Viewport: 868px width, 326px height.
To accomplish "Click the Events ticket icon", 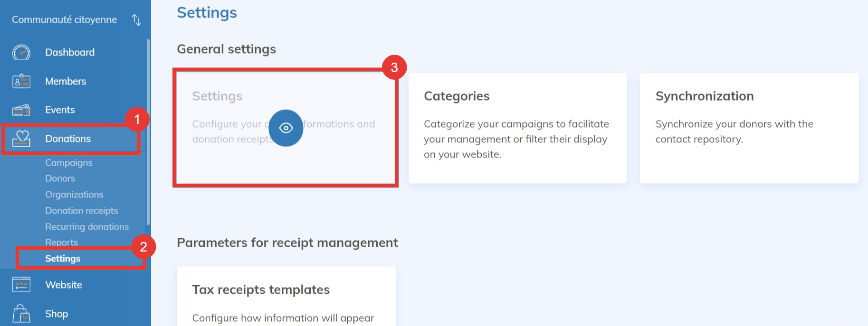I will (x=21, y=110).
